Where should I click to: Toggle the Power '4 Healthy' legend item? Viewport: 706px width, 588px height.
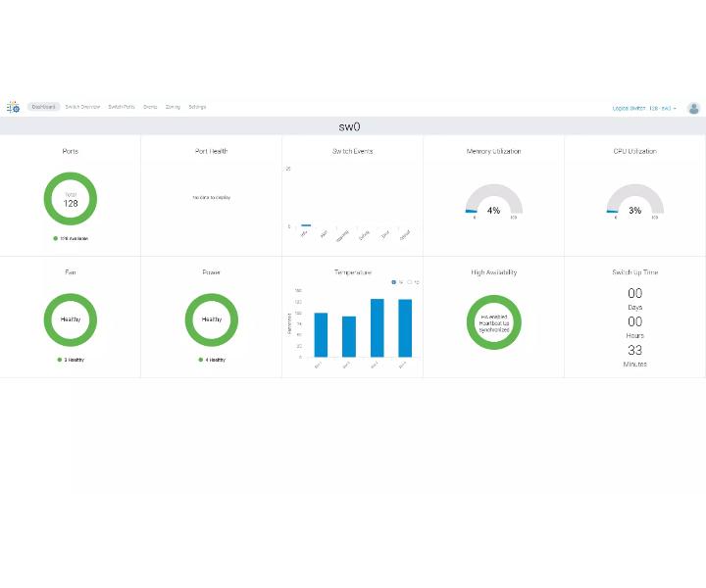click(x=212, y=360)
